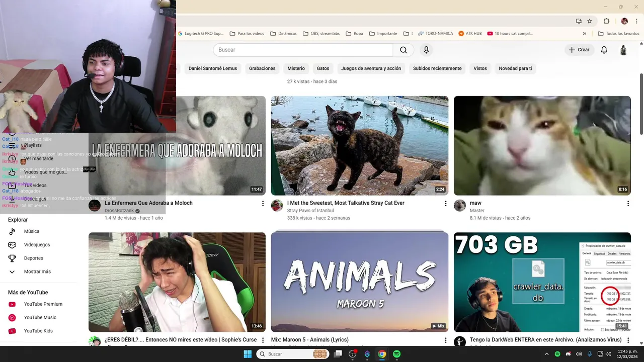644x362 pixels.
Task: Focus the YouTube Buscar search field
Action: point(303,50)
